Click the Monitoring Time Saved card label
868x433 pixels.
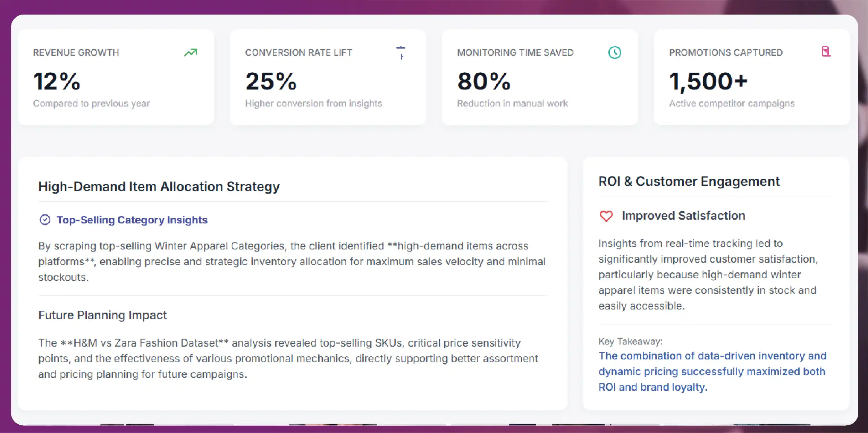click(x=515, y=53)
